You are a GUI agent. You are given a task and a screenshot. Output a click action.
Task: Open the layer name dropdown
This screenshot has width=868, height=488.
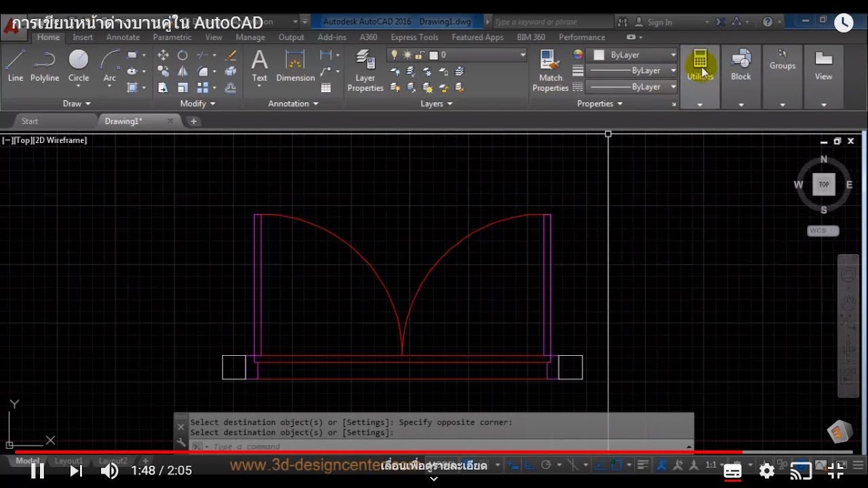(457, 55)
